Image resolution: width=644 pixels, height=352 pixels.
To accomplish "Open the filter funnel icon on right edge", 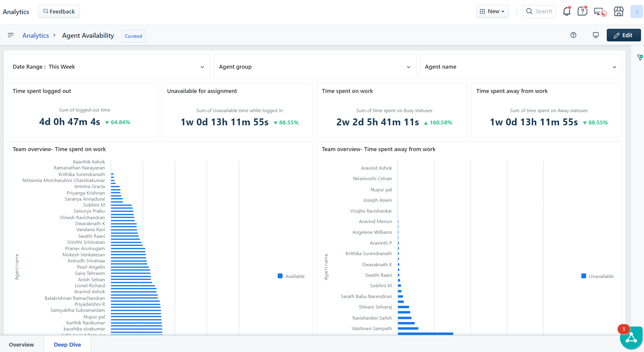I will [640, 57].
